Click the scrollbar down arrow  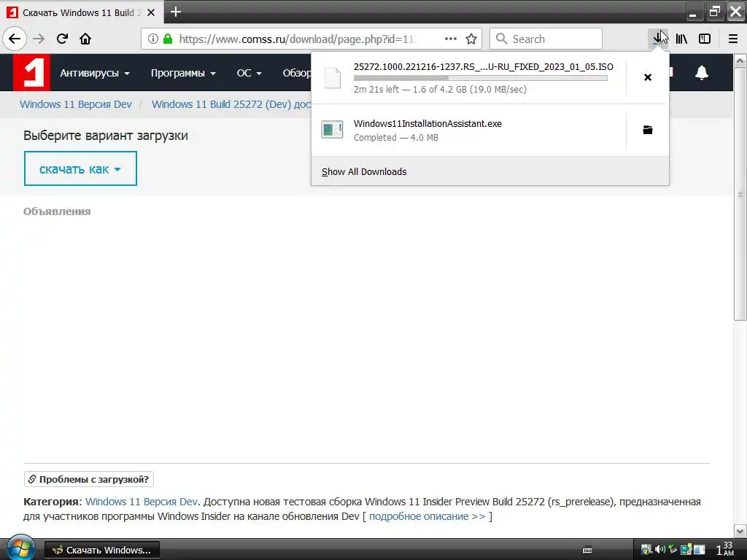point(740,532)
